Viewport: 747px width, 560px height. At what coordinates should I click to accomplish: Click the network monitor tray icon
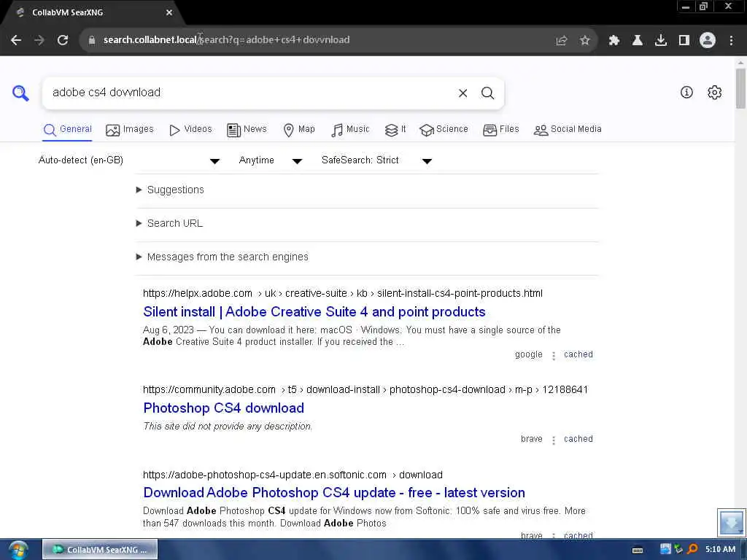(x=665, y=550)
